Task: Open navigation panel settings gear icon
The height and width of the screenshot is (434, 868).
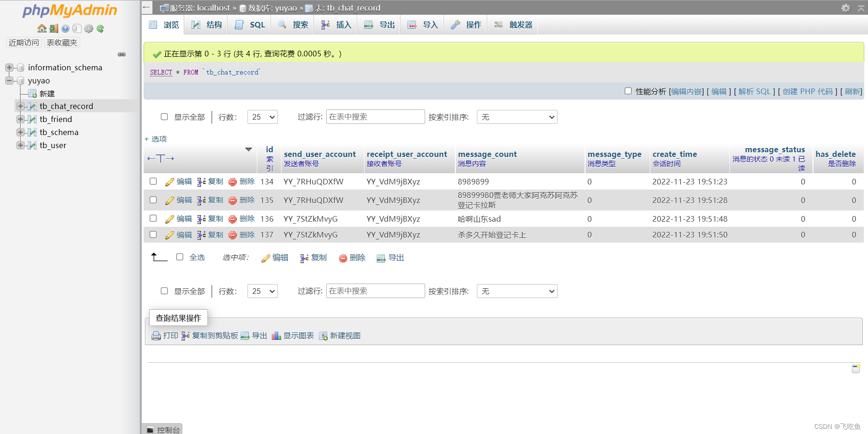Action: coord(89,28)
